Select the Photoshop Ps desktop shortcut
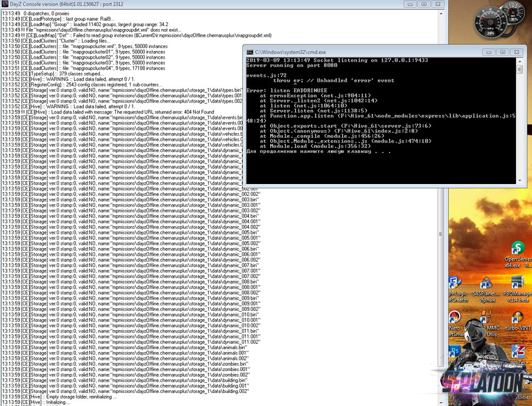Viewport: 532px width, 406px height. [455, 350]
